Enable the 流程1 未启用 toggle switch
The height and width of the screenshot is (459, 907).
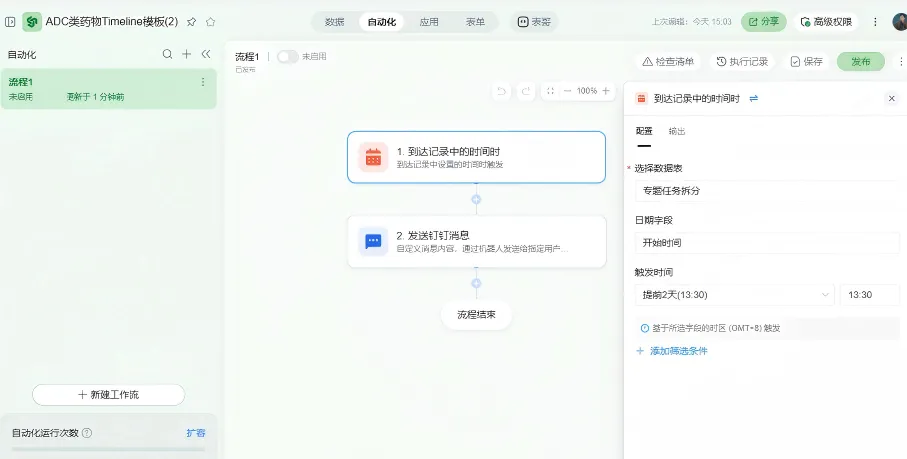point(287,57)
